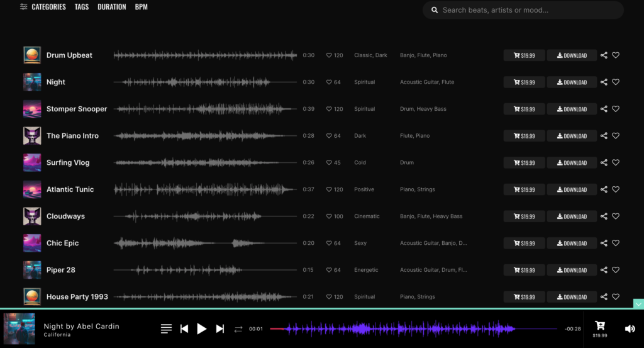
Task: Open the playlist queue icon
Action: tap(166, 328)
